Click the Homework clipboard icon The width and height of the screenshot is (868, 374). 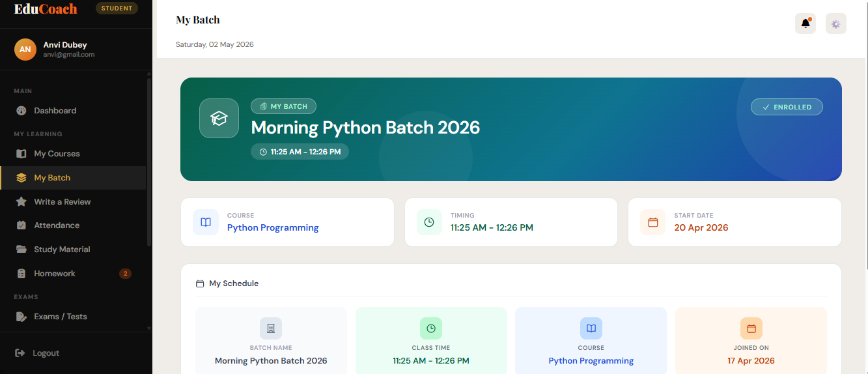[x=21, y=274]
